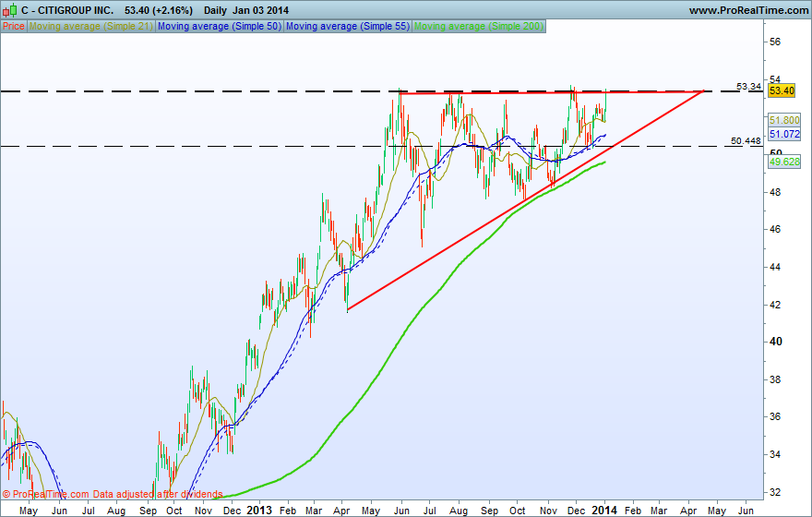Select the Price legend tab

(14, 26)
